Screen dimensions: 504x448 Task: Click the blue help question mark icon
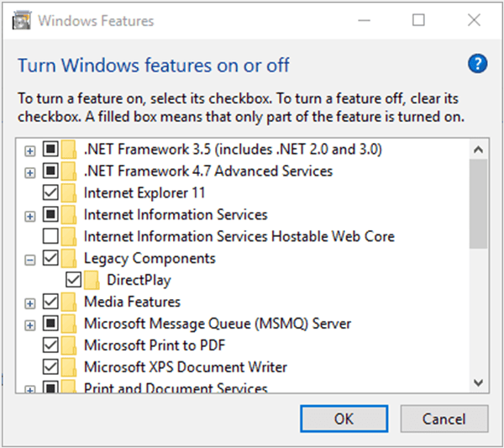point(477,64)
